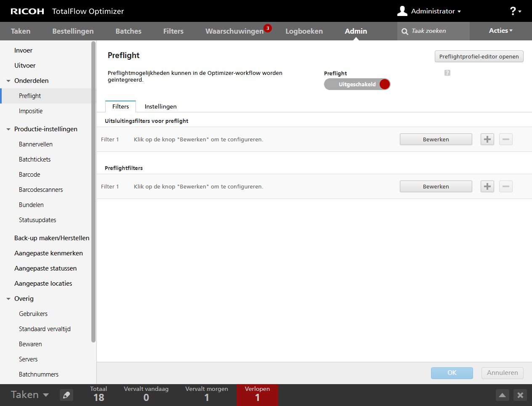The height and width of the screenshot is (406, 532).
Task: Click the plus icon in Preflightfilters row
Action: (x=487, y=186)
